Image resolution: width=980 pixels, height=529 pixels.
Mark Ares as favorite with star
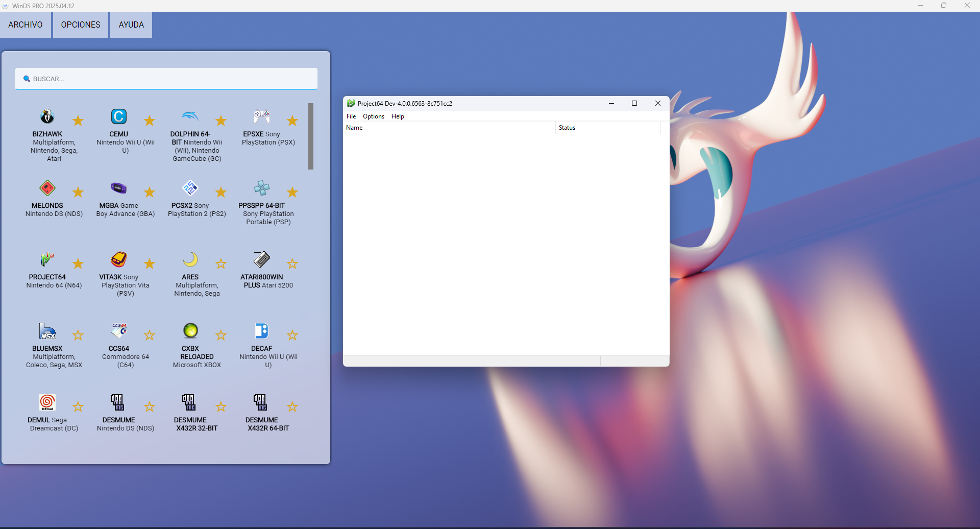pyautogui.click(x=221, y=263)
